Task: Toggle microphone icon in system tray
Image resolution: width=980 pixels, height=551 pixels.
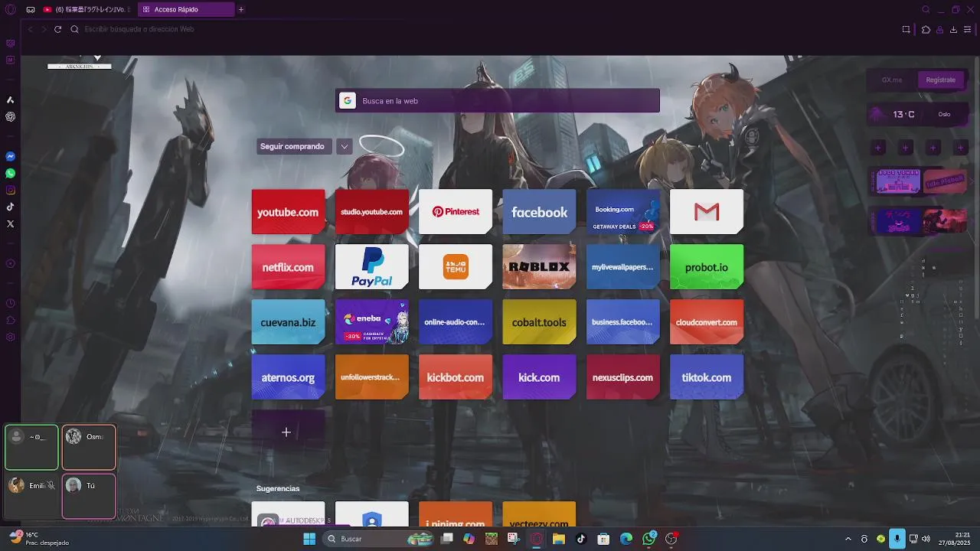Action: pyautogui.click(x=897, y=539)
